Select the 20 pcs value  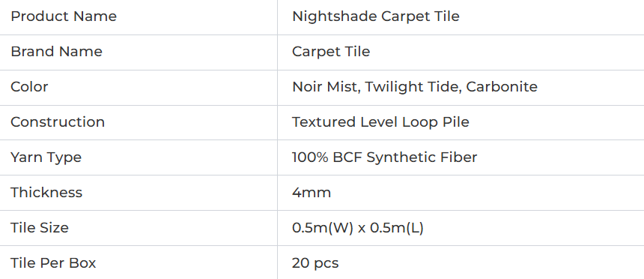[x=315, y=263]
